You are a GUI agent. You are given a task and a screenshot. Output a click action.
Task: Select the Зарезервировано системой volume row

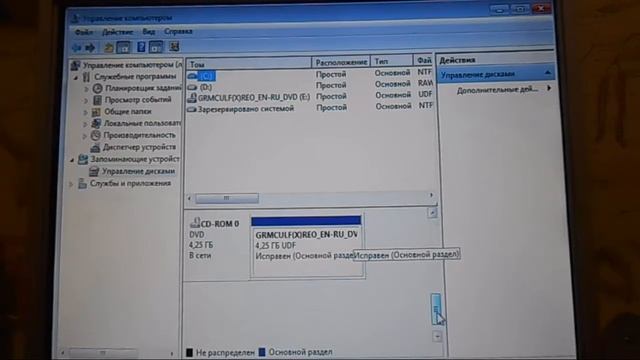click(x=310, y=108)
